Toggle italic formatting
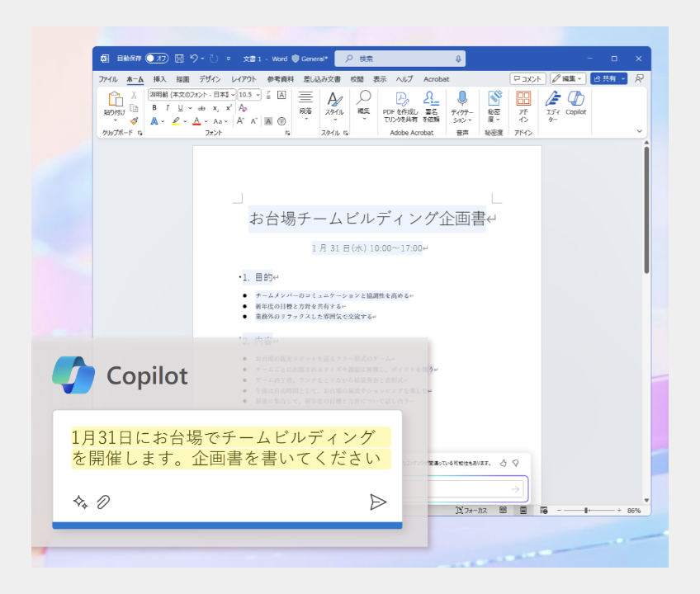Screen dimensions: 700x594 167,108
